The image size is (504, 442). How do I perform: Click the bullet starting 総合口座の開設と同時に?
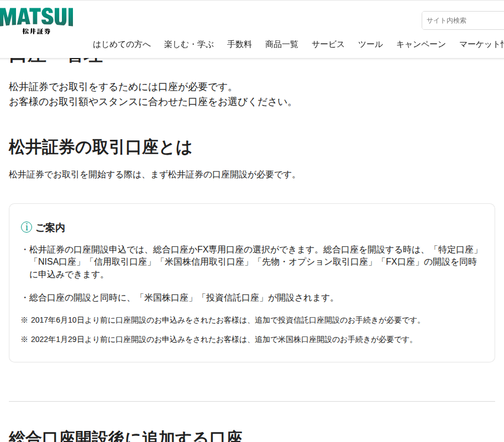(179, 298)
